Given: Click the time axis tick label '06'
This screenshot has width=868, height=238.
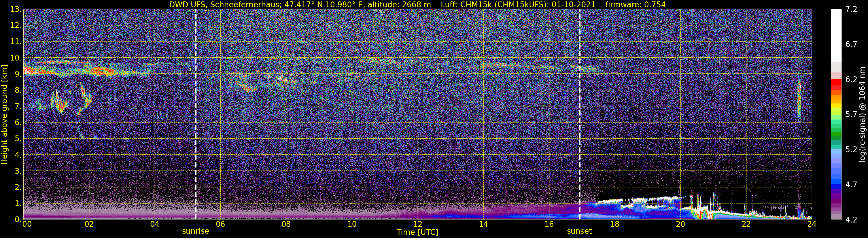Looking at the screenshot, I should (x=220, y=224).
